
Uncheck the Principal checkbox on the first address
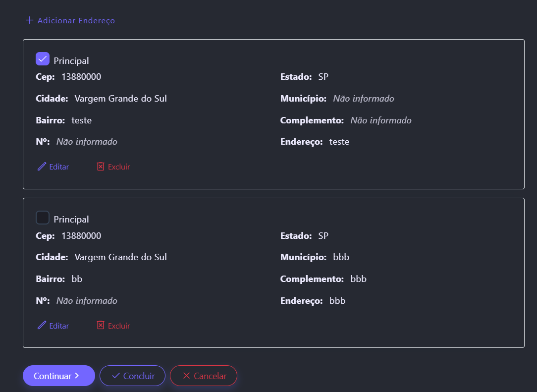pyautogui.click(x=43, y=59)
